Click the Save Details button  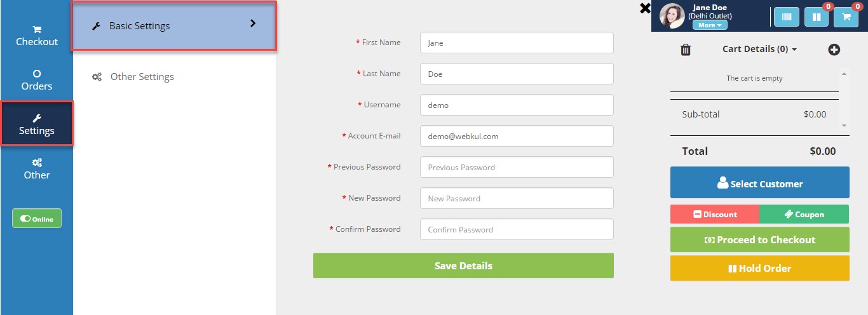point(463,265)
